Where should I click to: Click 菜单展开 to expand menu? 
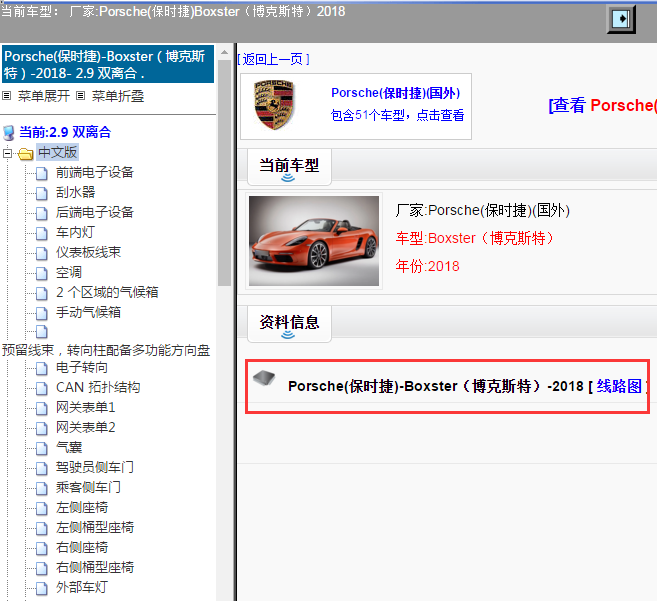(x=44, y=96)
